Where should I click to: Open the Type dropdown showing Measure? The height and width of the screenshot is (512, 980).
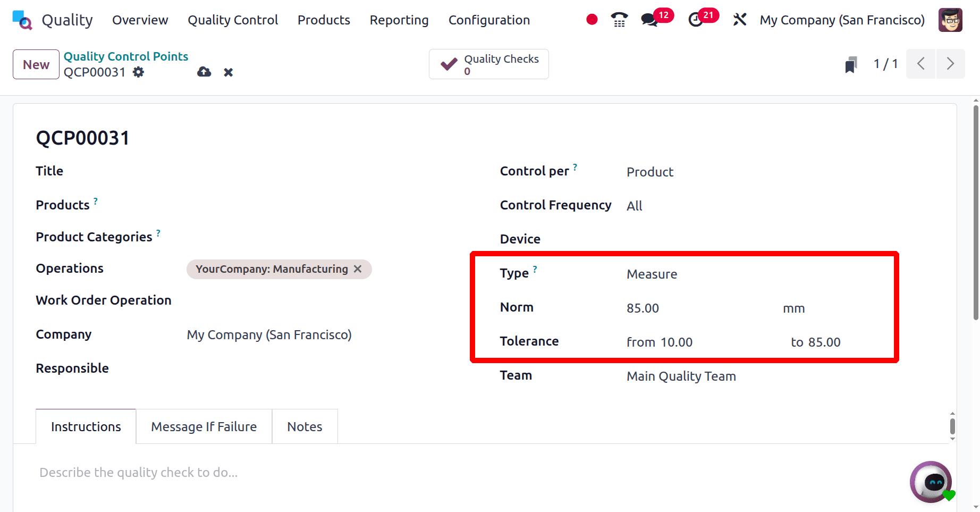(x=652, y=274)
